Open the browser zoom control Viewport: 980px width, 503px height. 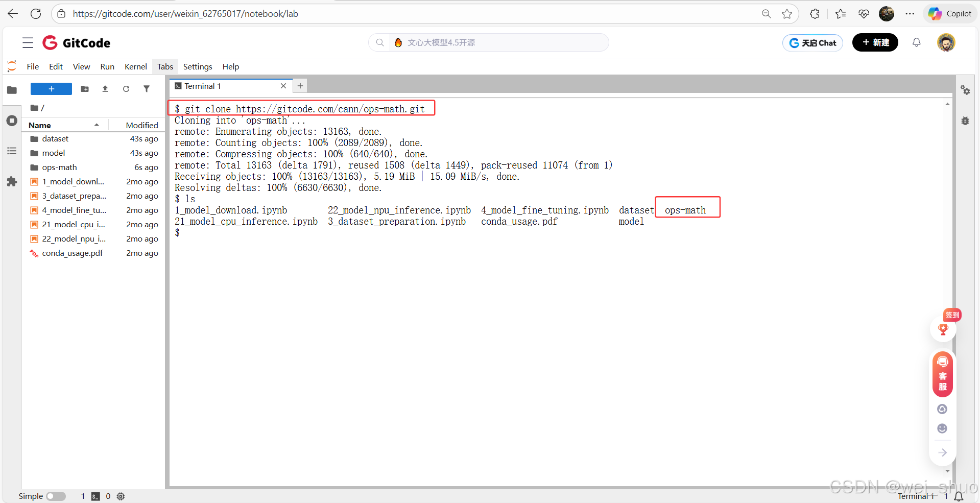[766, 14]
